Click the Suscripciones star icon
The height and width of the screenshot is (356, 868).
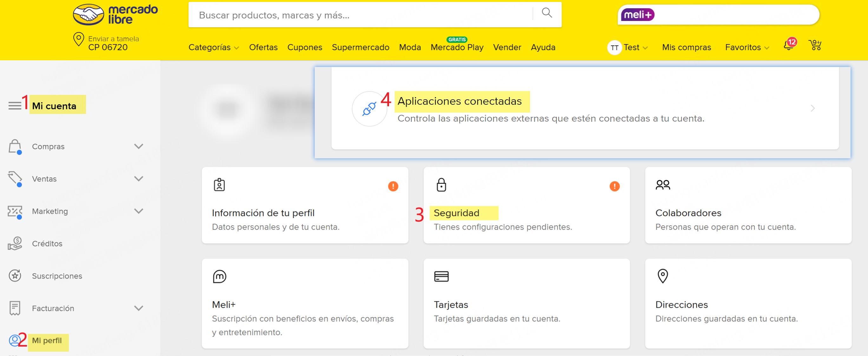pyautogui.click(x=15, y=275)
